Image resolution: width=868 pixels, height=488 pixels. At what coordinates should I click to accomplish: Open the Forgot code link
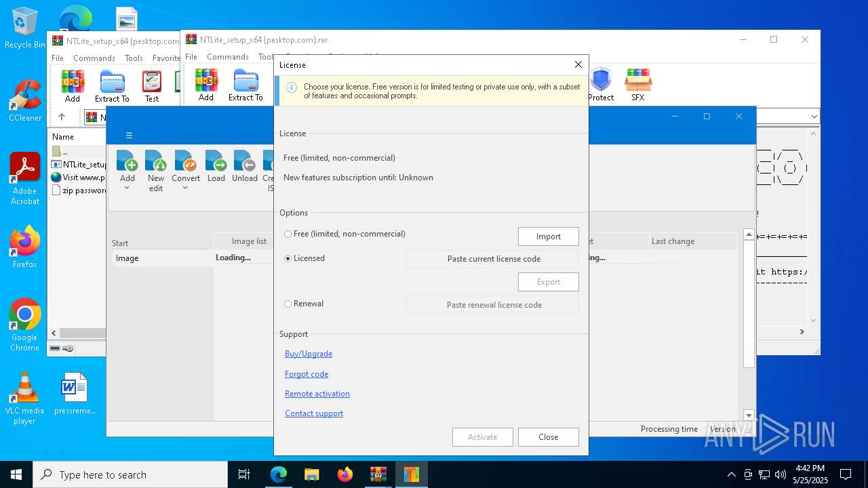[307, 374]
